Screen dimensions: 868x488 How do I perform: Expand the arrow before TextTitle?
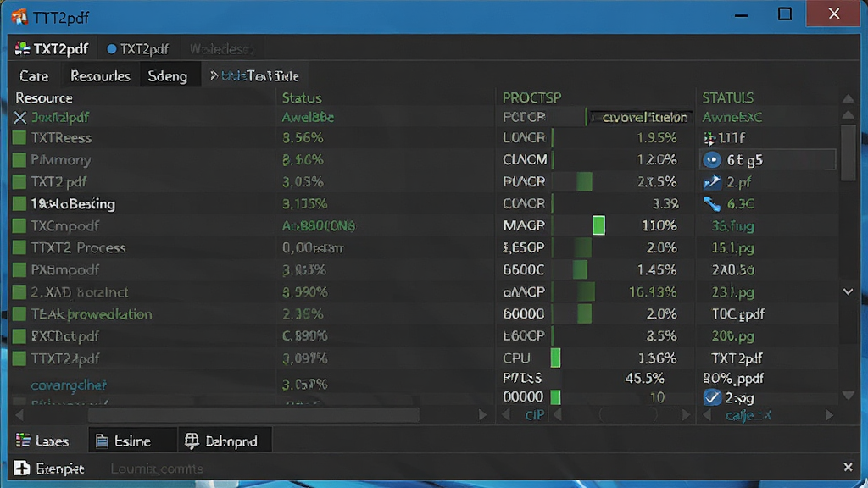coord(214,75)
